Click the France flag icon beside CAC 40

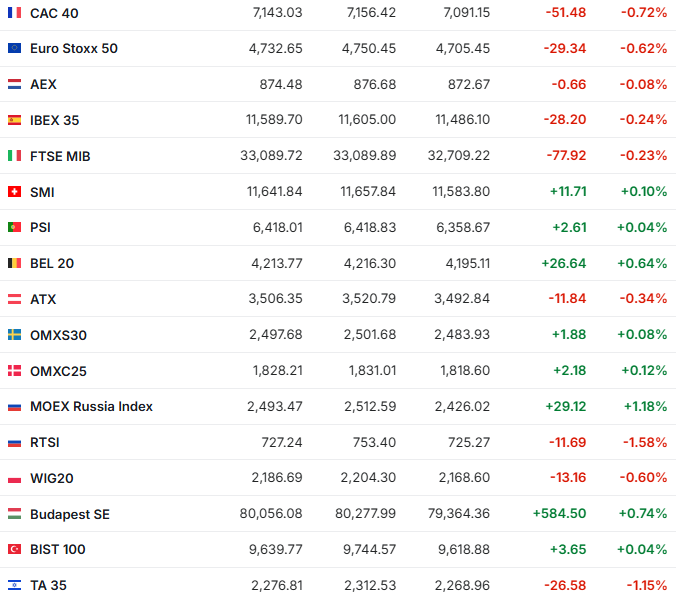point(14,13)
